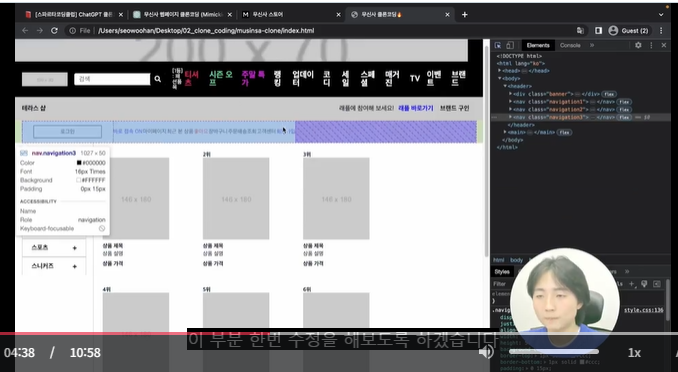Close the 무신사 스토어 browser tab

click(338, 15)
